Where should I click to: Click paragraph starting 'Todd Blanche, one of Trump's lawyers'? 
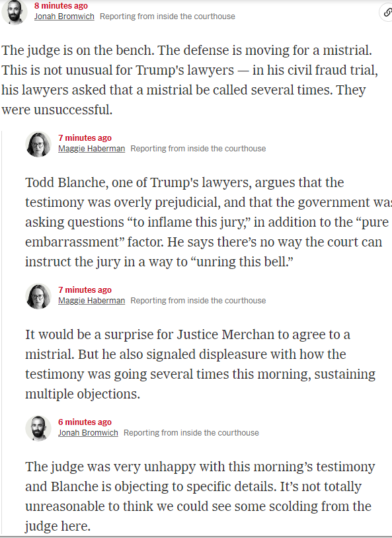coord(208,222)
